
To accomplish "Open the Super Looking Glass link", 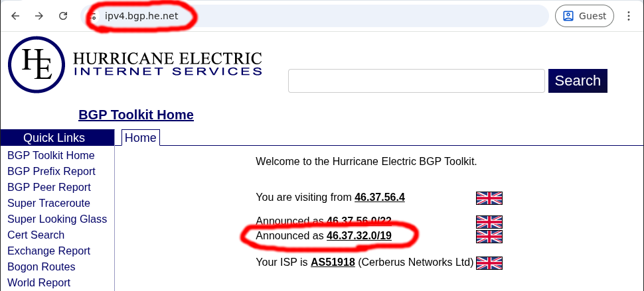I will pos(57,219).
